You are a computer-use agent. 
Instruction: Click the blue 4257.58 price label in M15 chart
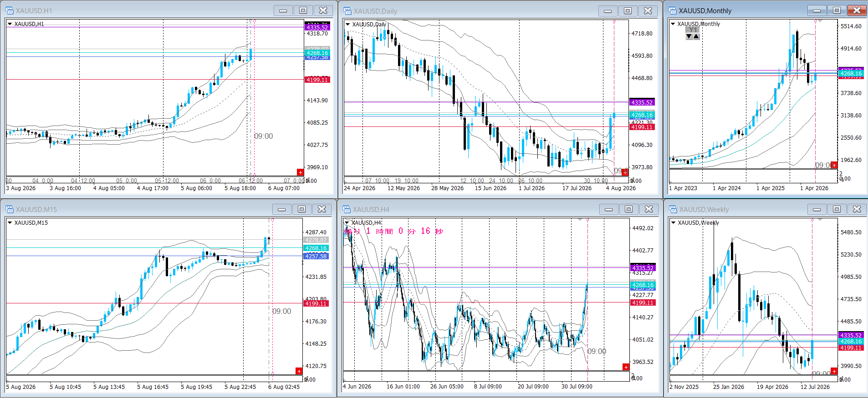(316, 256)
